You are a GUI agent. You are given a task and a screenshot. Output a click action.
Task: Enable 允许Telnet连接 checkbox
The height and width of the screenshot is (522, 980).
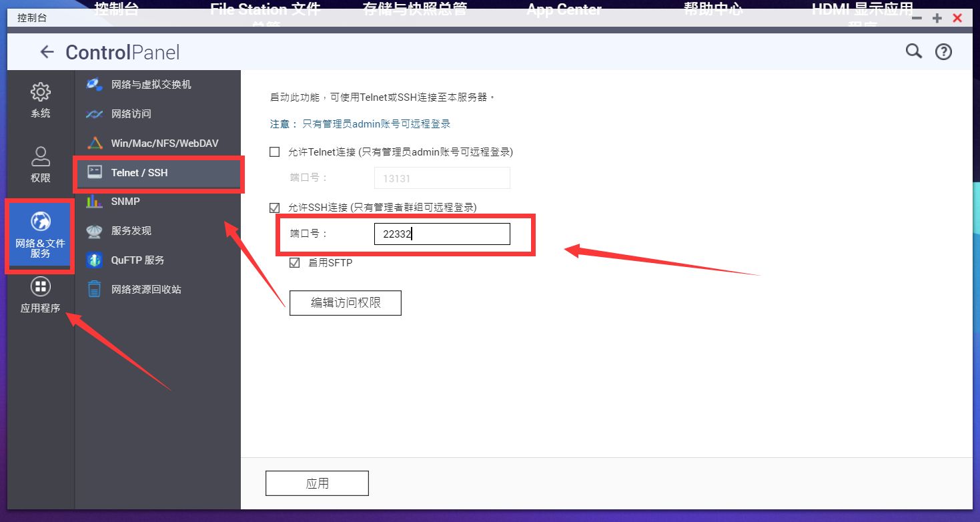point(274,152)
